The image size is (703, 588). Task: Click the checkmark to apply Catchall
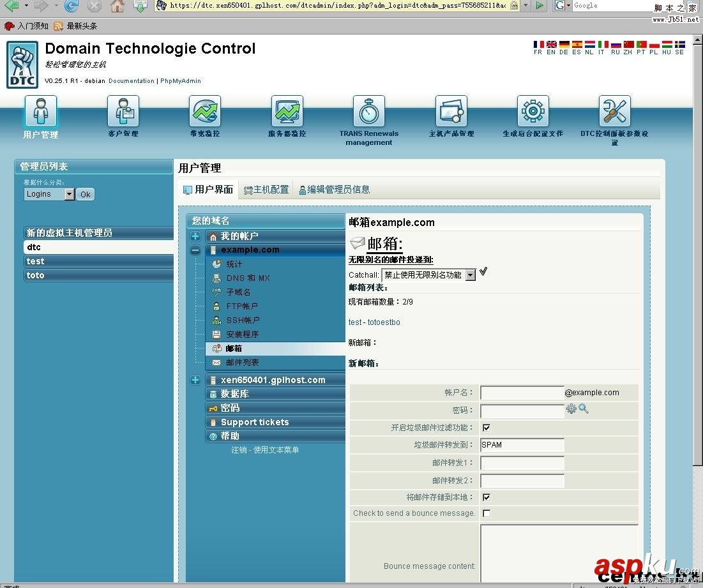[x=483, y=271]
